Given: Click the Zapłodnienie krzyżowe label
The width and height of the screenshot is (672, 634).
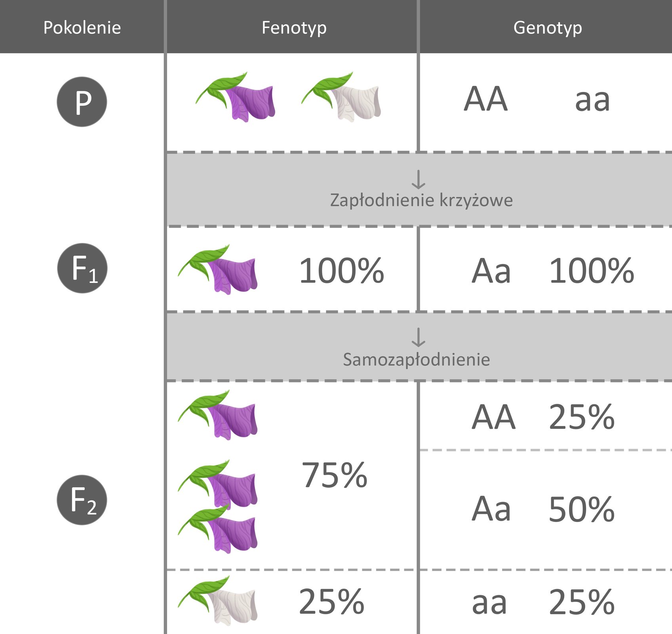Looking at the screenshot, I should click(421, 200).
